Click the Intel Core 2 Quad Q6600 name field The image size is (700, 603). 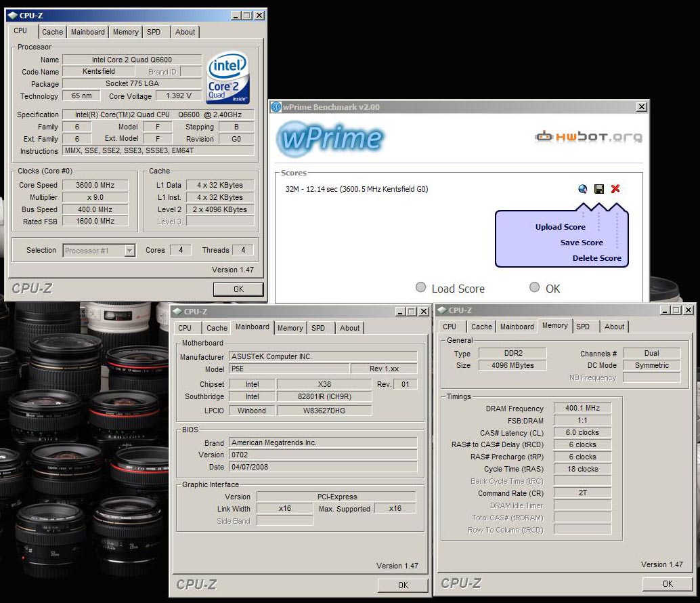132,60
